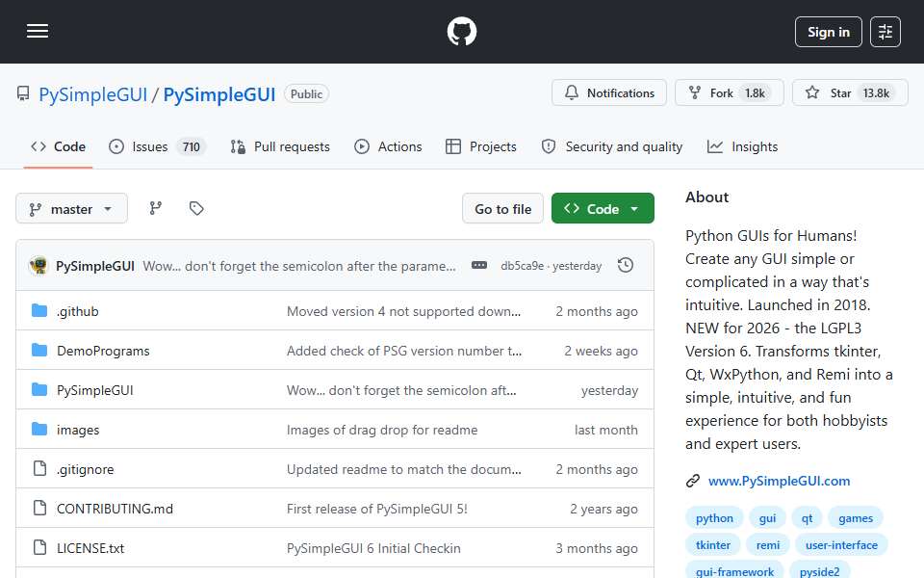
Task: Expand the master branch dropdown
Action: [71, 209]
